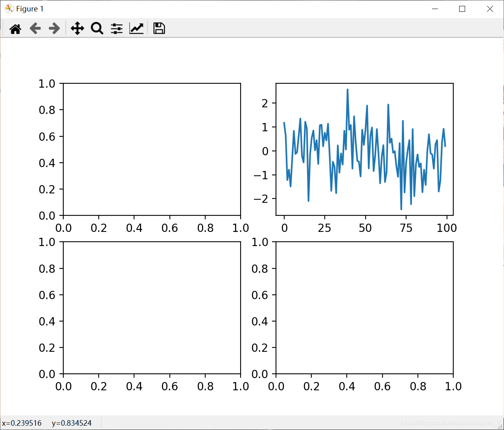
Task: Go forward to the next view
Action: 54,28
